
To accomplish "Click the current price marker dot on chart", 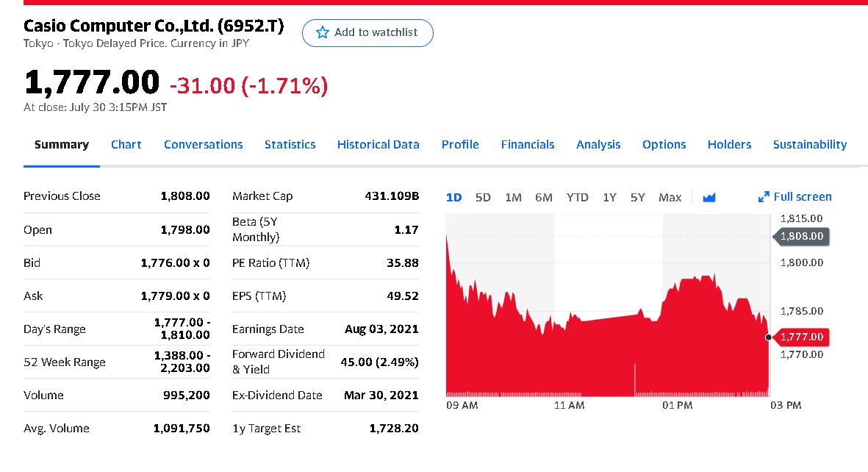I will coord(768,337).
